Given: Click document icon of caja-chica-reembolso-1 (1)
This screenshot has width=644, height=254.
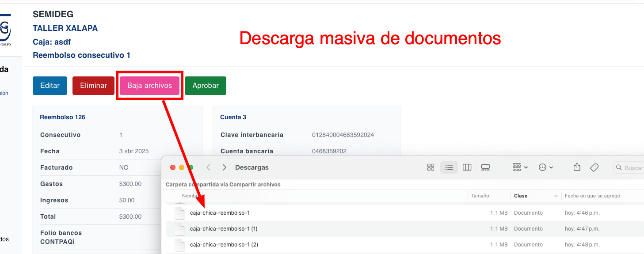Looking at the screenshot, I should point(179,229).
